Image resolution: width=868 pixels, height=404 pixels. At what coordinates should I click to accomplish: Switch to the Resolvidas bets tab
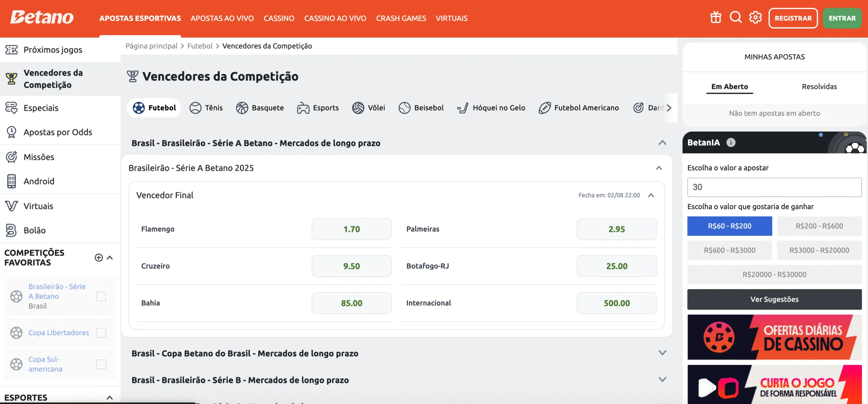click(819, 86)
